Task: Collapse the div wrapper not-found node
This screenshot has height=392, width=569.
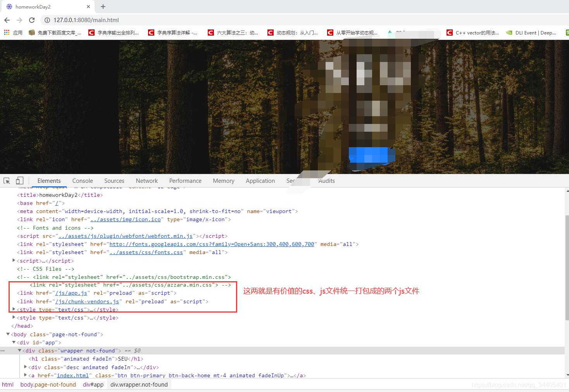Action: pyautogui.click(x=20, y=351)
